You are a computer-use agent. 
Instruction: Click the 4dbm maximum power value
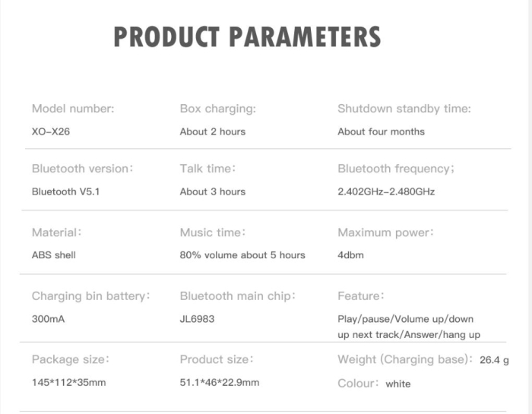pyautogui.click(x=350, y=254)
